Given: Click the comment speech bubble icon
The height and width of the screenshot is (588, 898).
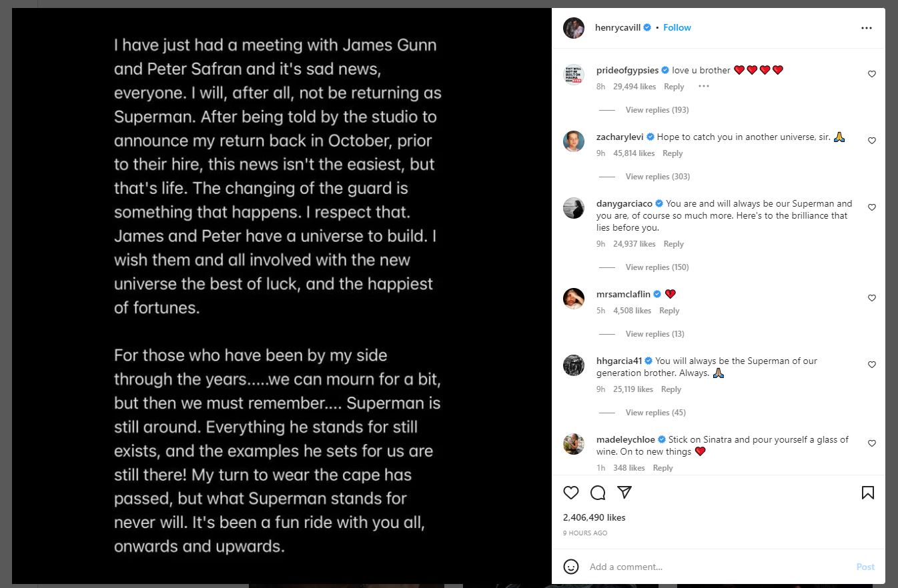Looking at the screenshot, I should pos(598,493).
